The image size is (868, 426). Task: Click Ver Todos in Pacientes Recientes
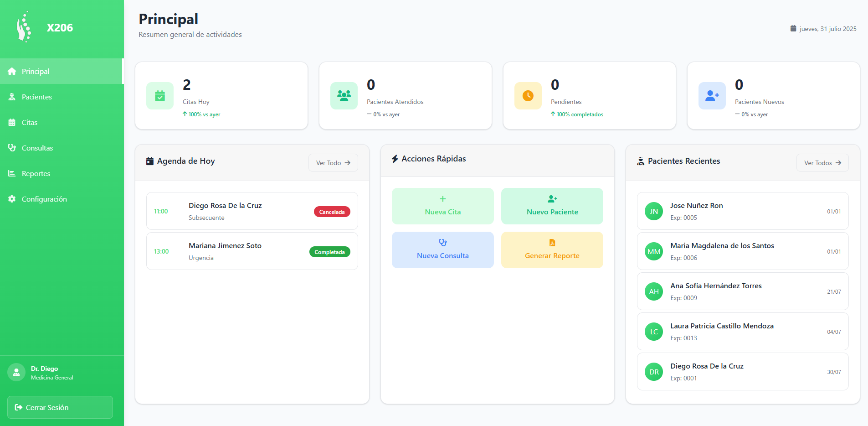point(822,163)
